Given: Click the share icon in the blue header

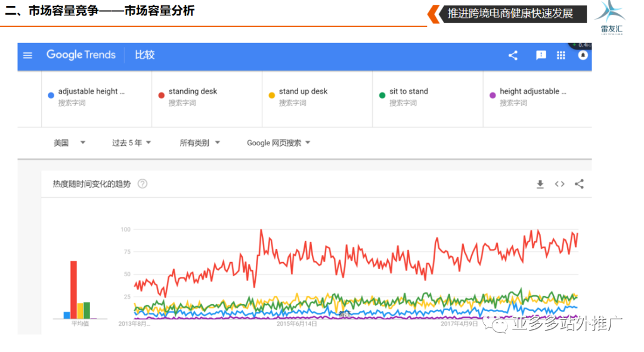Looking at the screenshot, I should pyautogui.click(x=513, y=55).
